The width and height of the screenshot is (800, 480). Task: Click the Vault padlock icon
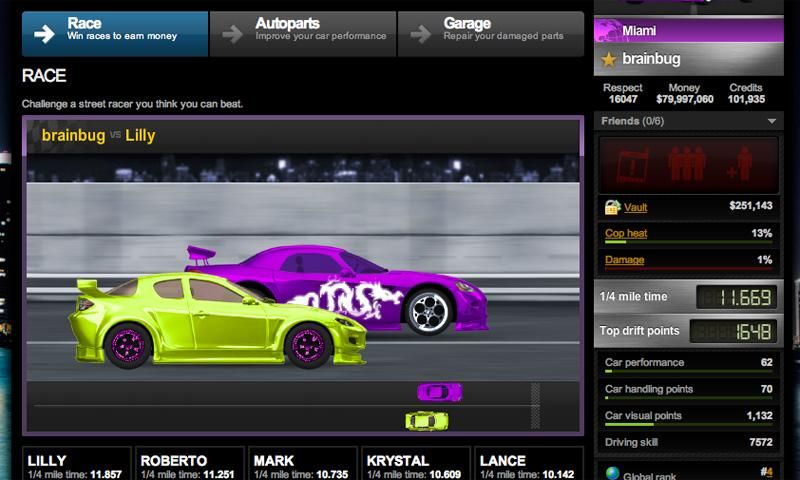612,207
